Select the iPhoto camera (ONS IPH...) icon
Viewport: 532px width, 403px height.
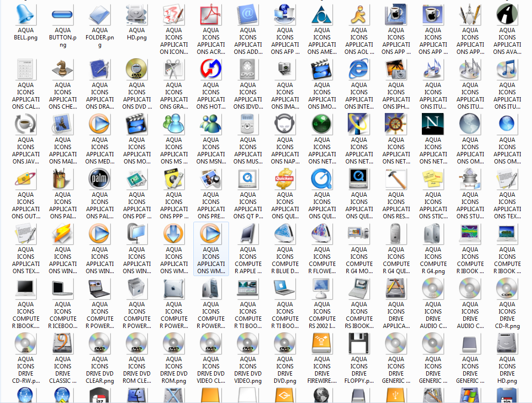point(396,69)
